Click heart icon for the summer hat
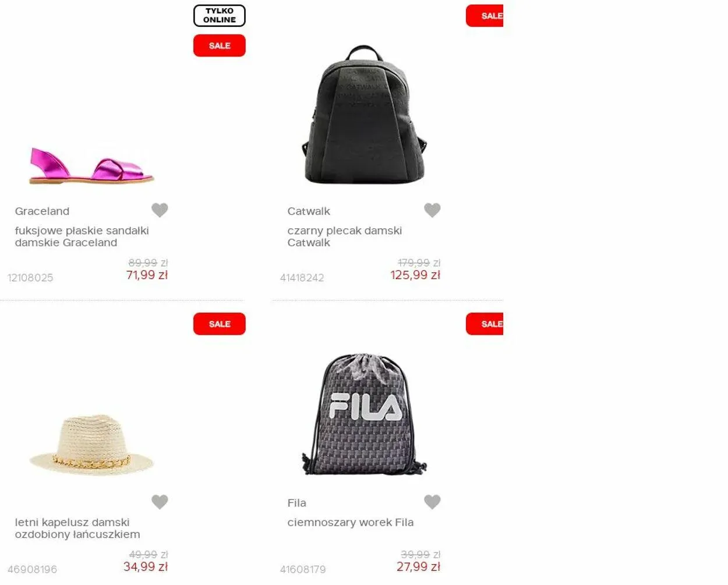Viewport: 728px width, 585px height. pos(160,502)
